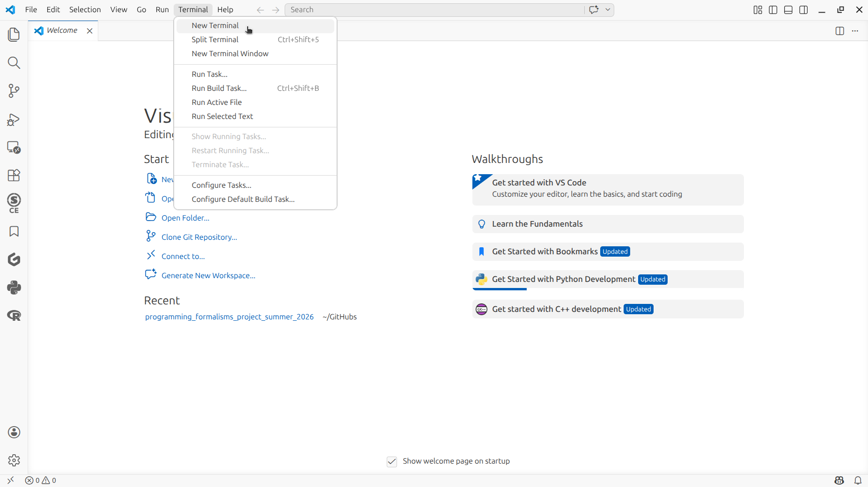Expand Learn the Fundamentals walkthrough
The width and height of the screenshot is (868, 487).
coord(608,224)
